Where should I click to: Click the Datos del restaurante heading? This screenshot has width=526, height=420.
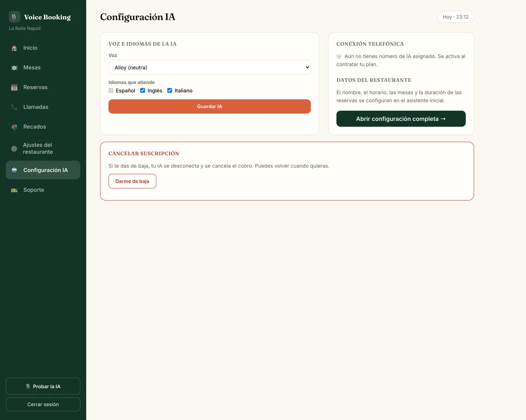click(374, 80)
